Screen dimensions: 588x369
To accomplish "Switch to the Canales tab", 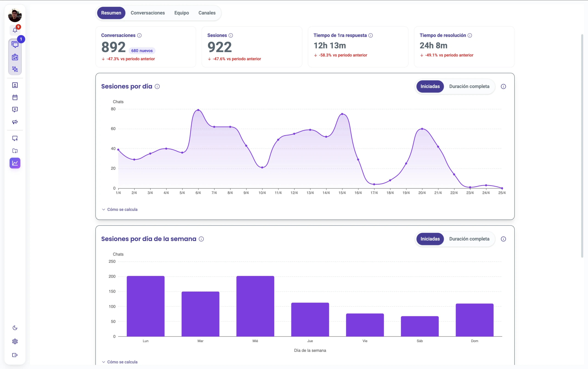I will point(207,13).
